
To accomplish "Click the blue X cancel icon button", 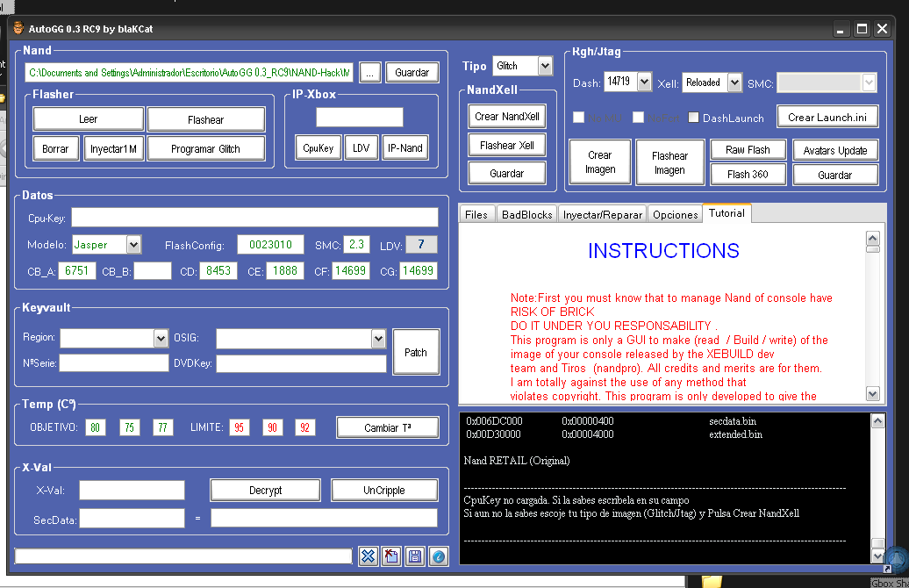I will tap(369, 556).
